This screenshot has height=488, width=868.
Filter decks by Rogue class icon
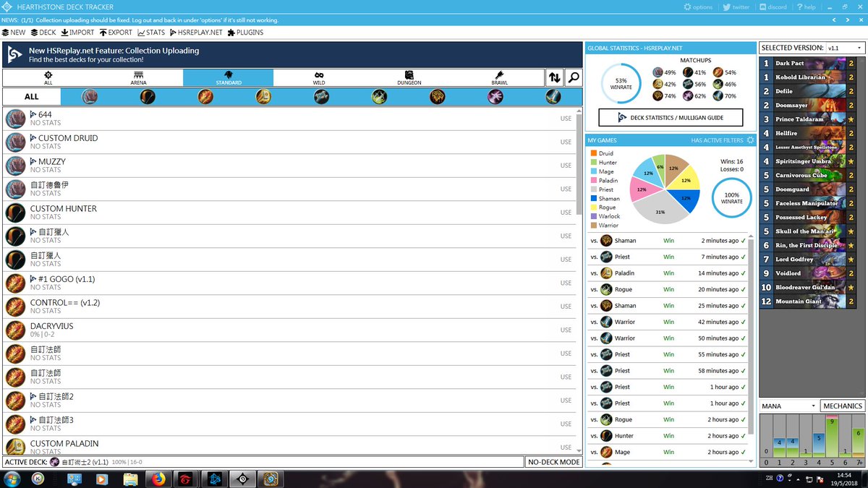379,96
